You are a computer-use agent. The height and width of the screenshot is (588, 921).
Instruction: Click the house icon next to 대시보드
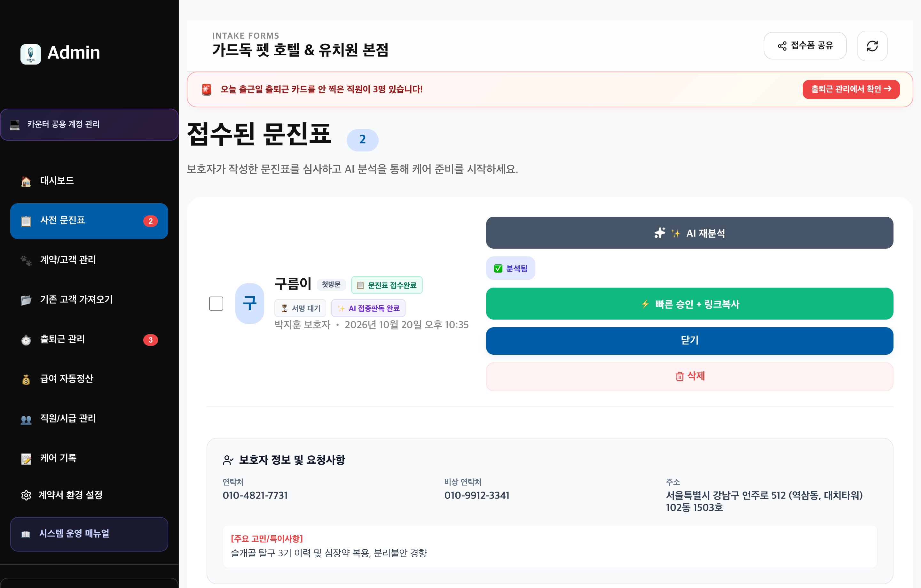(26, 181)
